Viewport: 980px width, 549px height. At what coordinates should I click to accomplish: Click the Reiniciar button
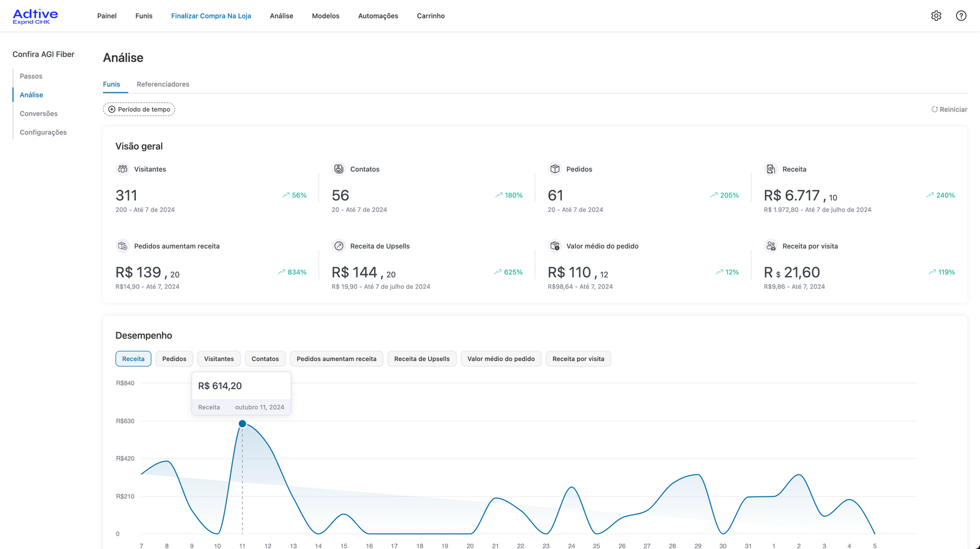click(949, 110)
